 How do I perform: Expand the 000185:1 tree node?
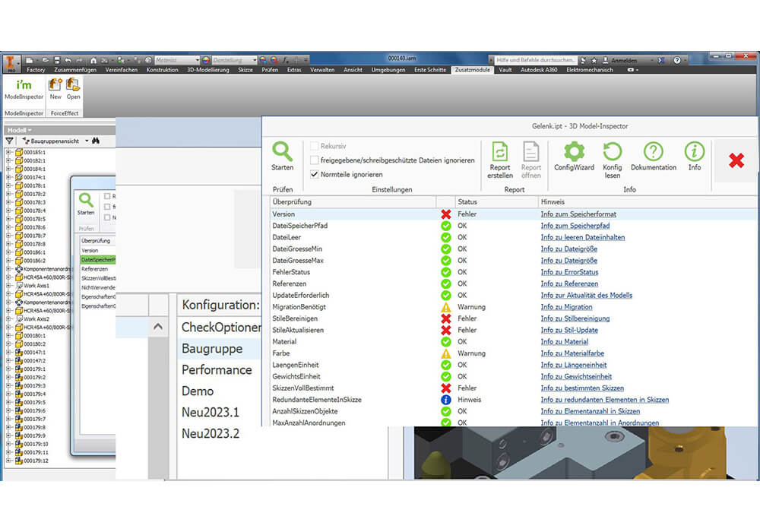coord(8,152)
